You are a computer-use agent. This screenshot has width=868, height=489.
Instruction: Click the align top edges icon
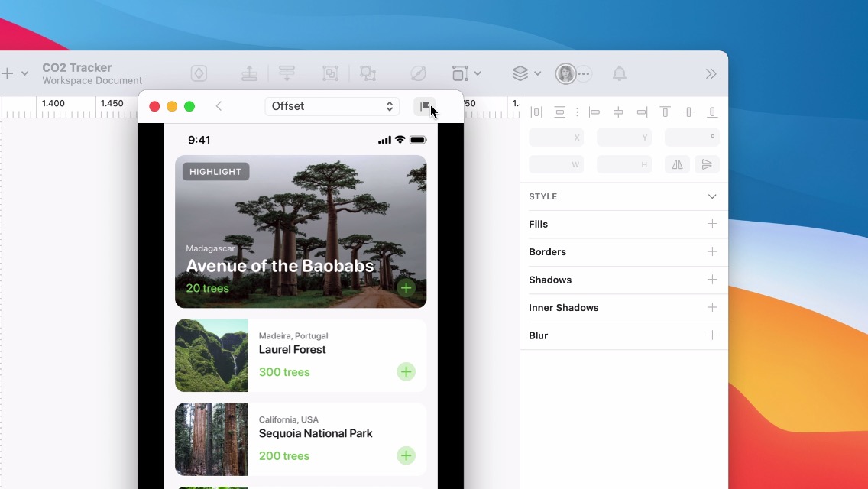[665, 112]
